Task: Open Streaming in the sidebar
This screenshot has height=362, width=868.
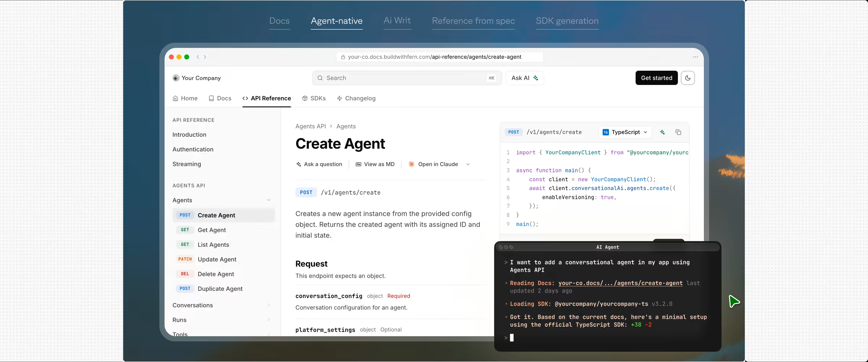Action: click(x=187, y=164)
